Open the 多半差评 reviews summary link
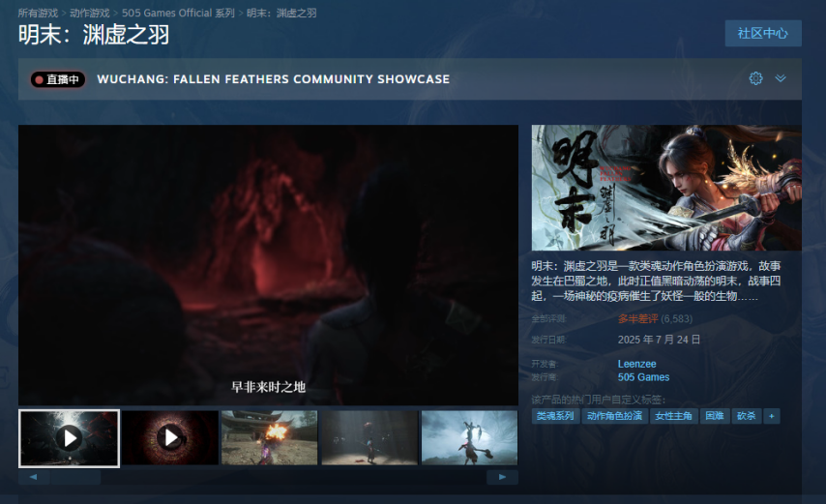The width and height of the screenshot is (826, 504). pos(638,318)
